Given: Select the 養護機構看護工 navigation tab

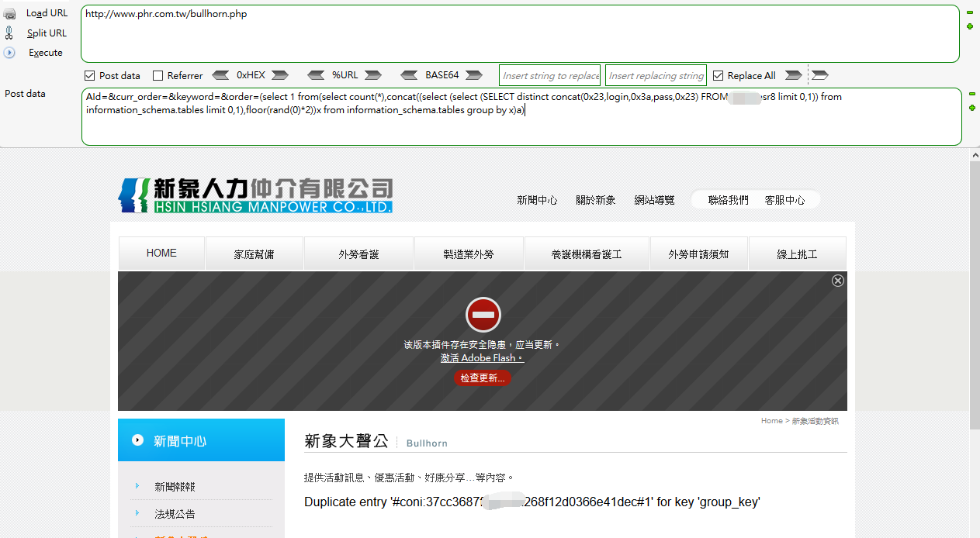Looking at the screenshot, I should pyautogui.click(x=587, y=253).
